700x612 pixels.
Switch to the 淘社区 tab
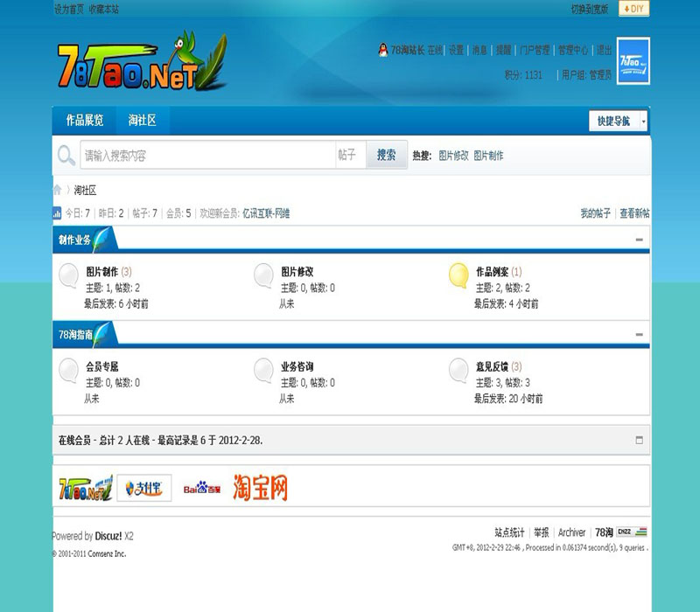(x=143, y=121)
